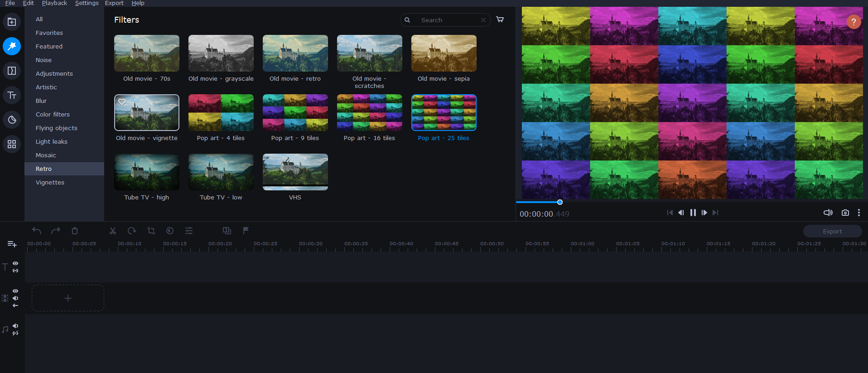Select Pop art - 16 tiles filter
Image resolution: width=868 pixels, height=373 pixels.
(369, 113)
